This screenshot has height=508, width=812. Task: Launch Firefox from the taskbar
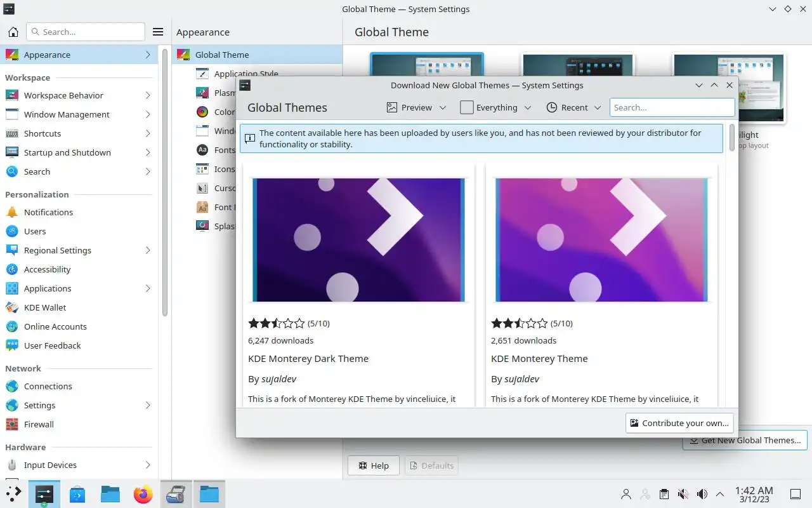coord(143,494)
